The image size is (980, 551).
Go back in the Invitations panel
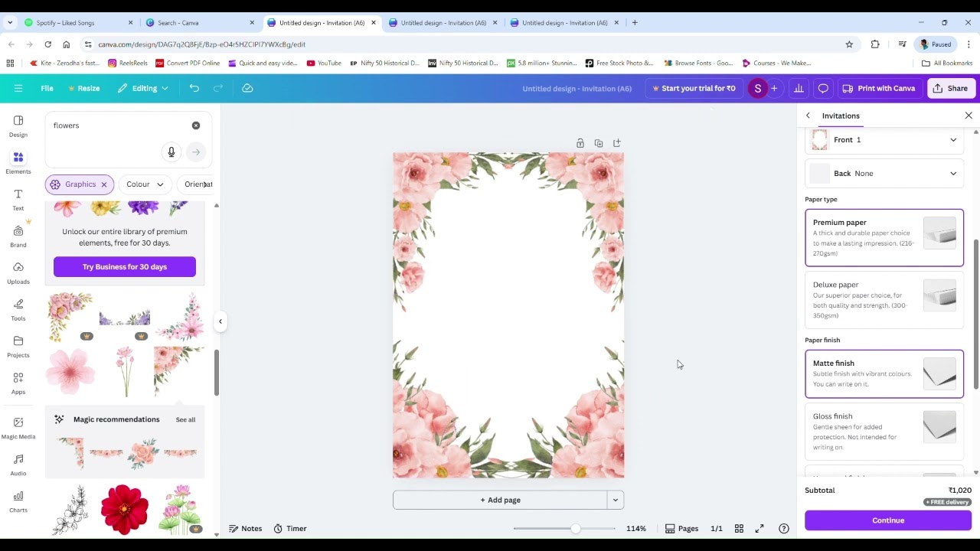pos(808,116)
